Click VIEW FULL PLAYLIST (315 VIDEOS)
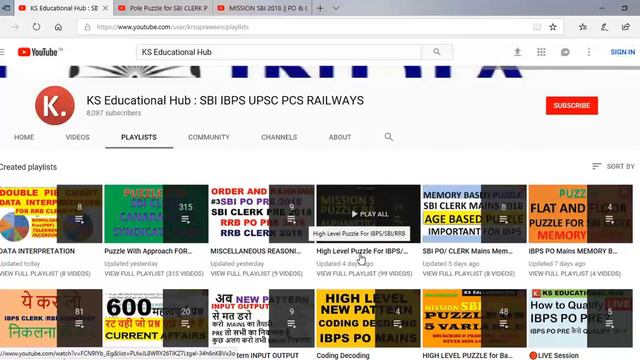Image resolution: width=640 pixels, height=360 pixels. (154, 273)
